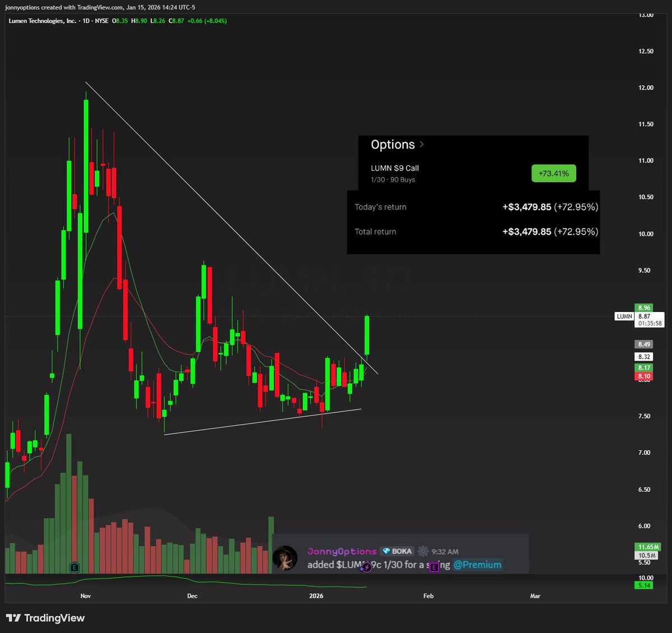
Task: Click the Dec label on time axis
Action: coord(192,596)
